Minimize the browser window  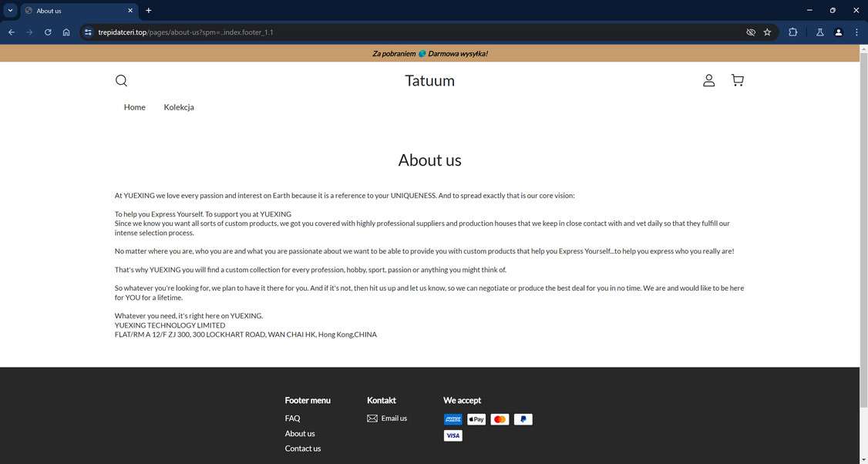[809, 11]
